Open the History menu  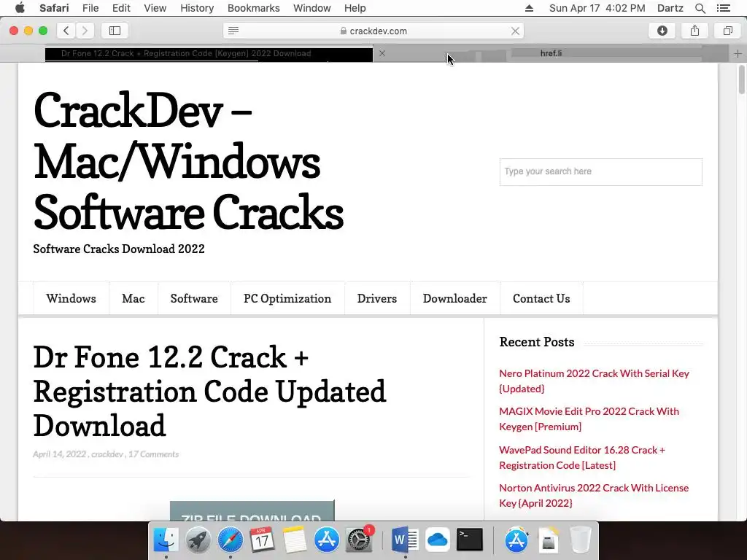point(197,8)
